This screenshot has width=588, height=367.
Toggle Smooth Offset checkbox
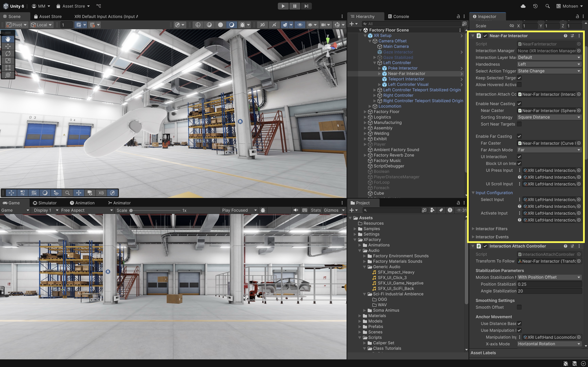tap(519, 307)
